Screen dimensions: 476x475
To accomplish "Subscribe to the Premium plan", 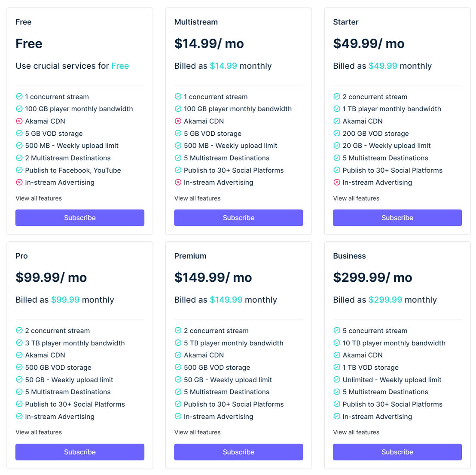I will (x=238, y=452).
